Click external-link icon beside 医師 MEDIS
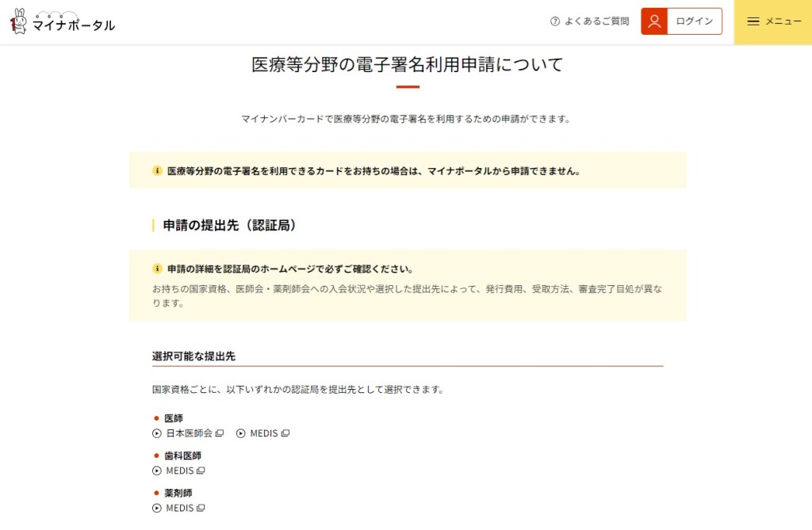 285,433
